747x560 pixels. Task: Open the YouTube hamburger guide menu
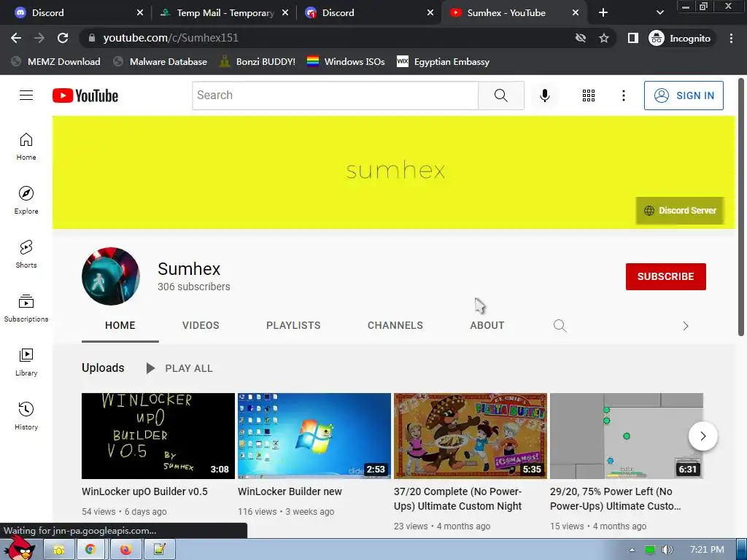tap(26, 96)
